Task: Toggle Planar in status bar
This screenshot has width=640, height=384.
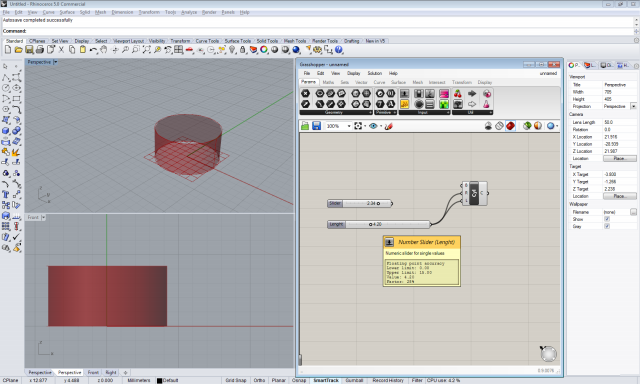Action: pos(279,380)
